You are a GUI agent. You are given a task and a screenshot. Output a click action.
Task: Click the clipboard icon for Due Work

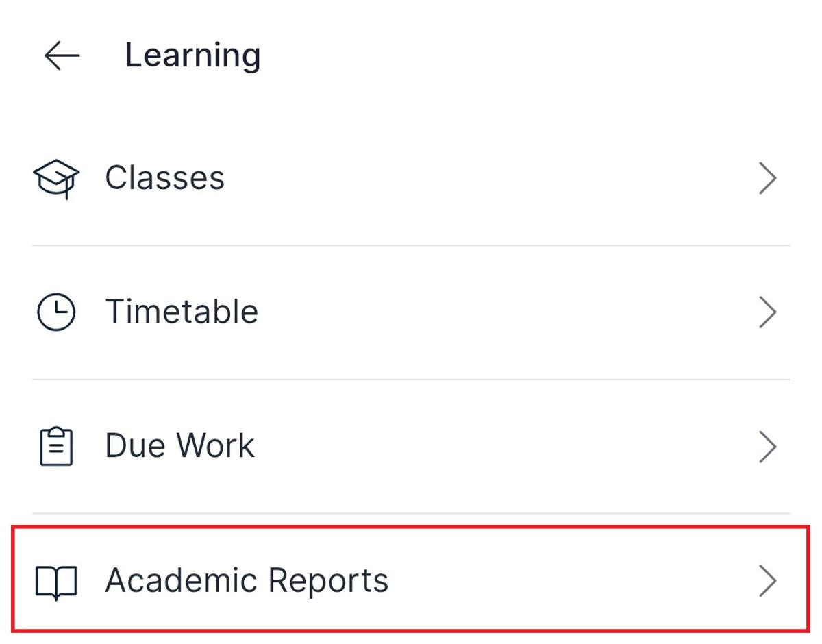click(56, 447)
